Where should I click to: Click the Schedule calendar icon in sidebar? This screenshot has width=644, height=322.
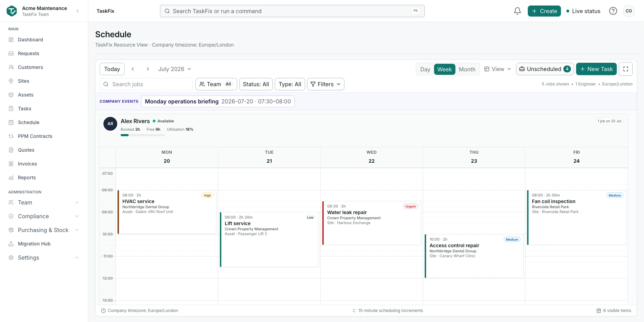[11, 122]
